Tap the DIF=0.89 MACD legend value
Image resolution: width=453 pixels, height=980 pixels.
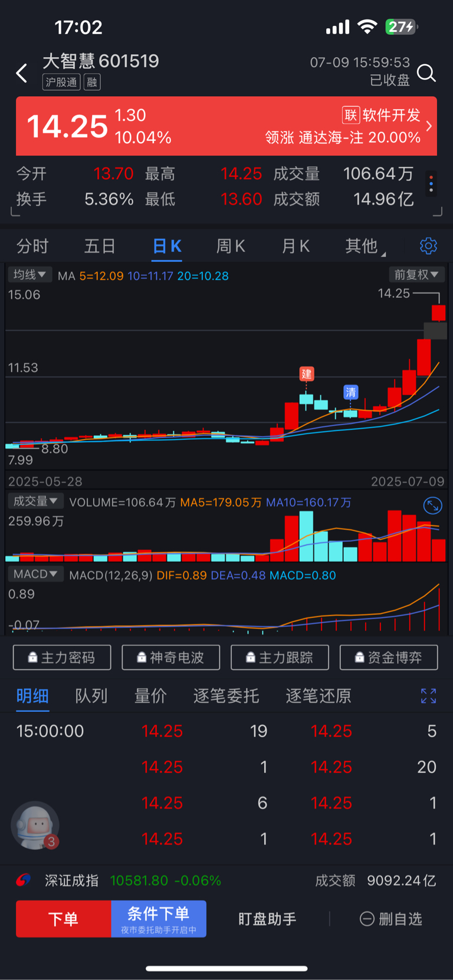[182, 575]
